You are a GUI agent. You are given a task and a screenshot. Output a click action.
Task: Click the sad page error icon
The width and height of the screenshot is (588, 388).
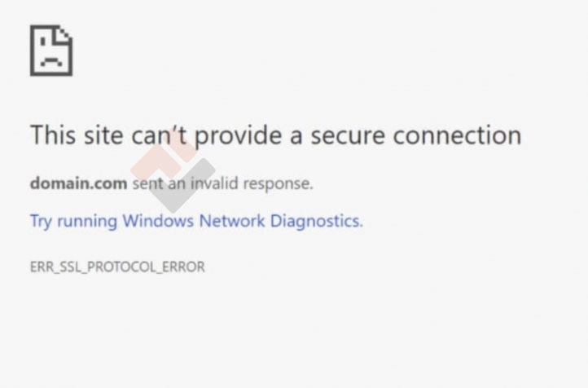coord(50,51)
